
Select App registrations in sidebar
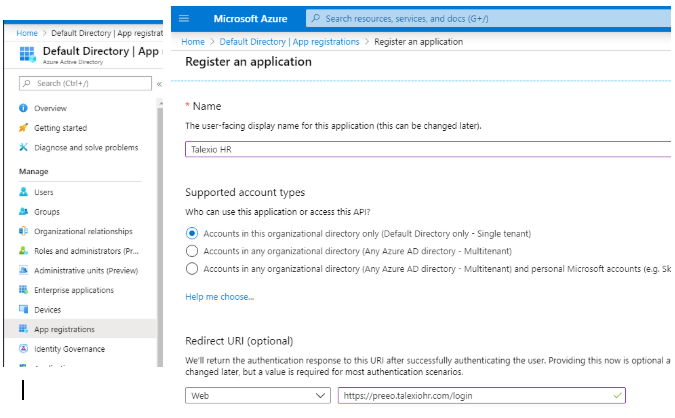click(81, 329)
